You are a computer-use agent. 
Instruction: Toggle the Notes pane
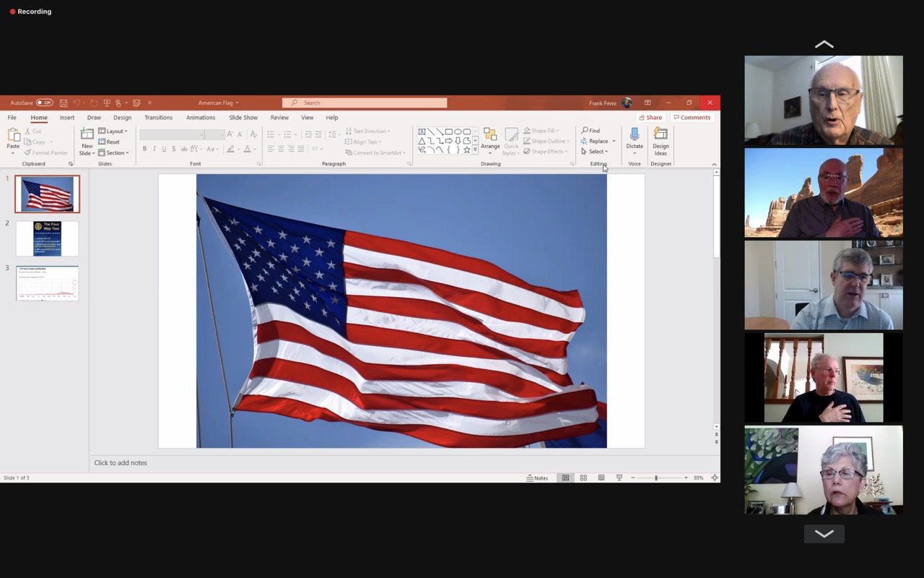[537, 478]
